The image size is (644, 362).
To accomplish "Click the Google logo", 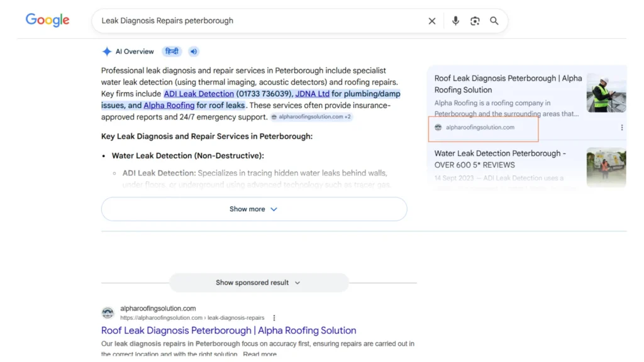I will (47, 20).
